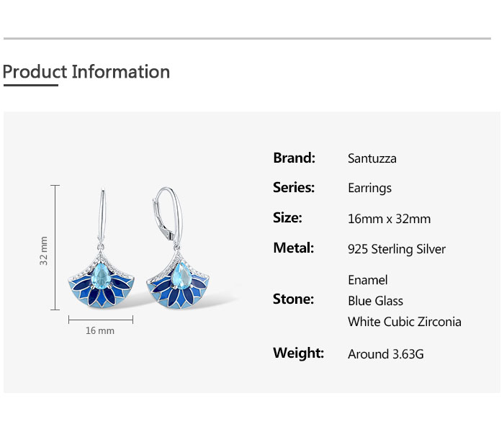Click the Santuzza brand name

(372, 158)
